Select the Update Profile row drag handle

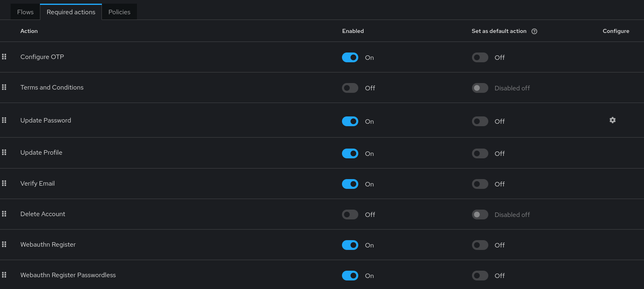point(4,152)
